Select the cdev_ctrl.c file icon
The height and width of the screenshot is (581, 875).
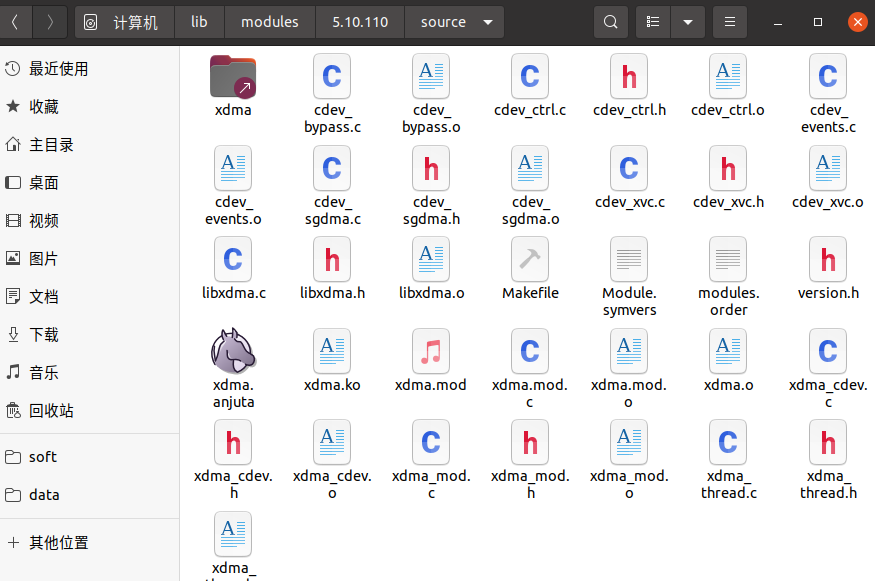(x=530, y=76)
